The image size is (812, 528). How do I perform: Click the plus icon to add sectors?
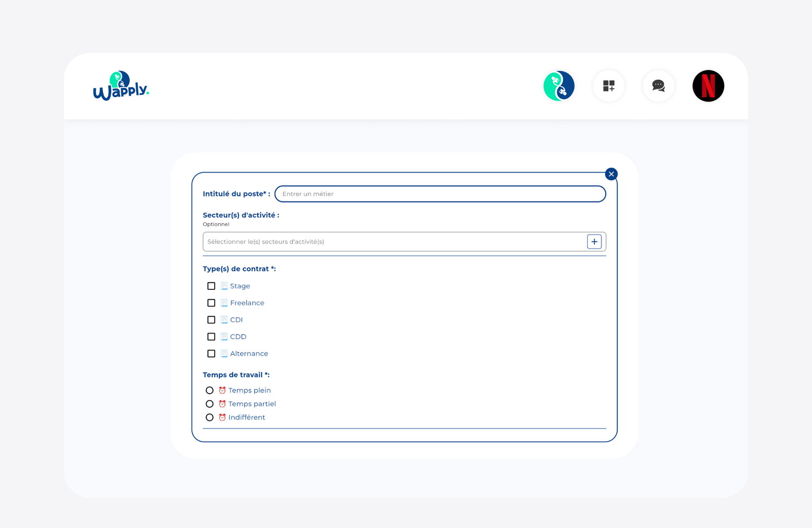[594, 242]
